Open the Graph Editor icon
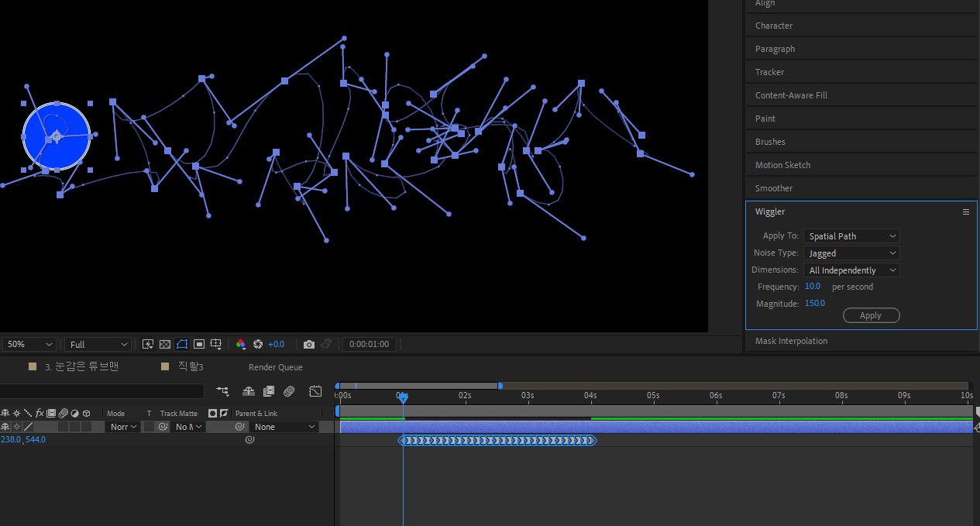The height and width of the screenshot is (526, 980). 315,391
